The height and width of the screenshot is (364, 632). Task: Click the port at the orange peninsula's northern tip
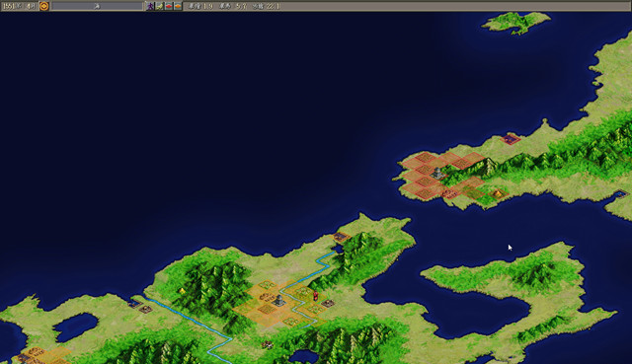pyautogui.click(x=341, y=237)
